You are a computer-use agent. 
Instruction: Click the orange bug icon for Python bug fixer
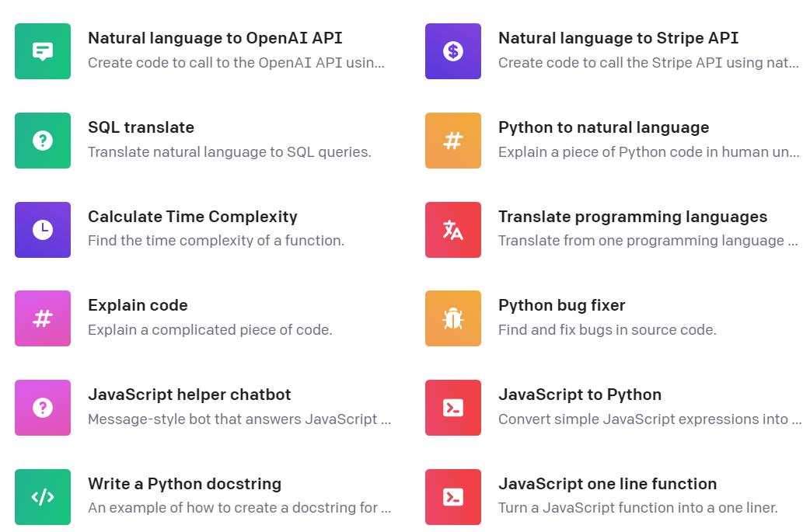click(x=453, y=318)
